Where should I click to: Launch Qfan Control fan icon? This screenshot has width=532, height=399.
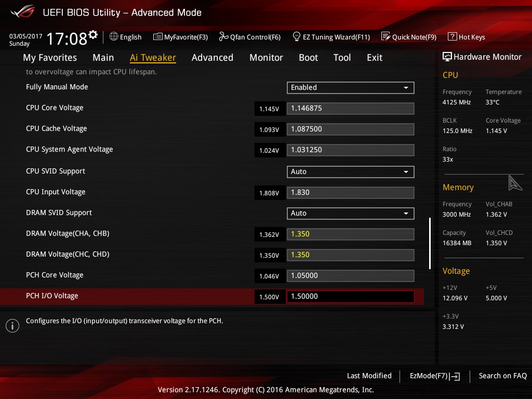coord(223,36)
